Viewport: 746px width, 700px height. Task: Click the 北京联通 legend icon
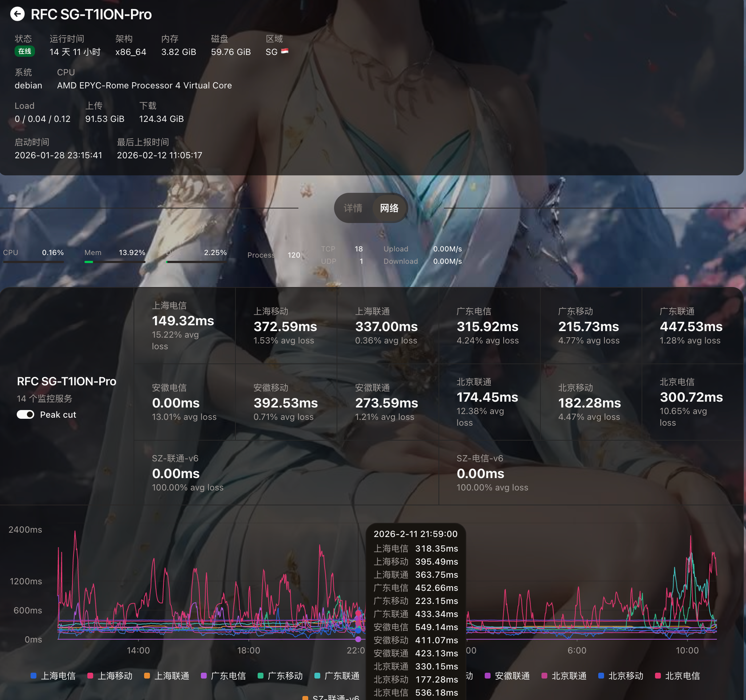(544, 676)
